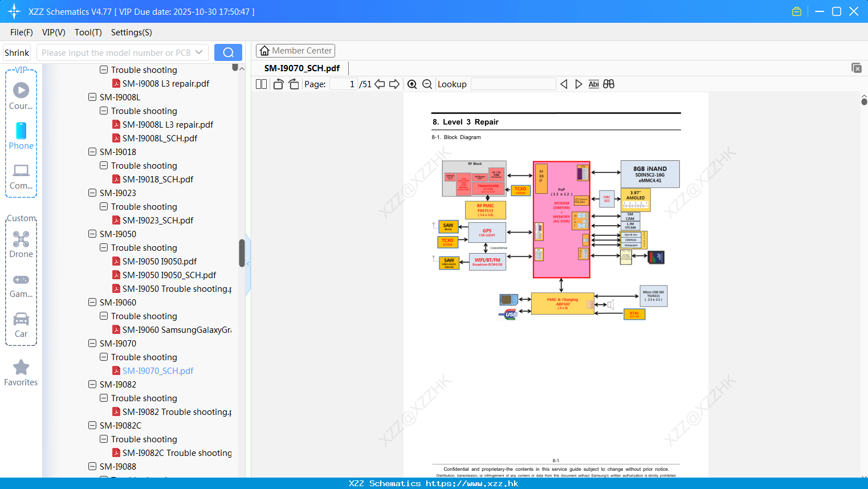
Task: Open the Settings(S) menu
Action: pyautogui.click(x=132, y=32)
